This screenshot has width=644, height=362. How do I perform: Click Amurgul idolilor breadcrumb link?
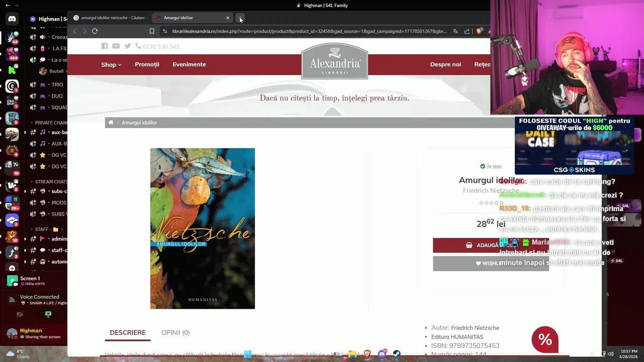click(139, 123)
